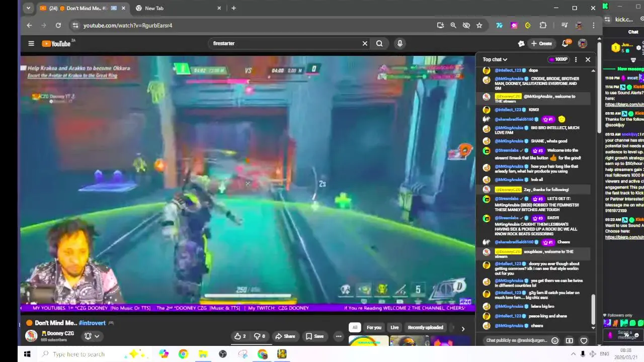The image size is (644, 362).
Task: Switch to the 'Don't Mind Me' tab
Action: click(83, 8)
